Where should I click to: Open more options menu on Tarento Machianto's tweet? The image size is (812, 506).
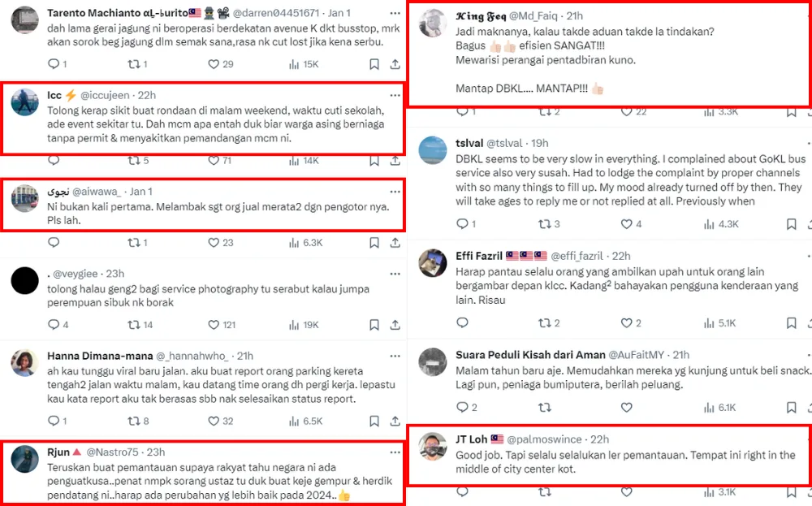point(395,13)
